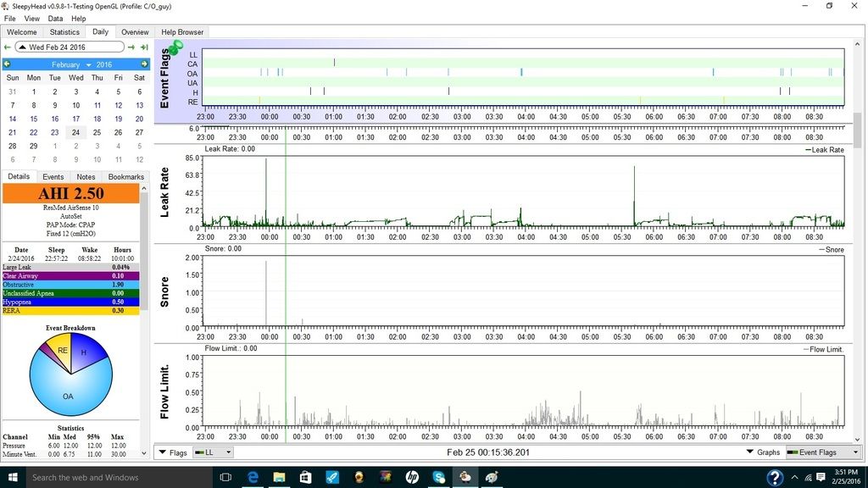Click the RERA event row
The width and height of the screenshot is (868, 488).
coord(71,311)
